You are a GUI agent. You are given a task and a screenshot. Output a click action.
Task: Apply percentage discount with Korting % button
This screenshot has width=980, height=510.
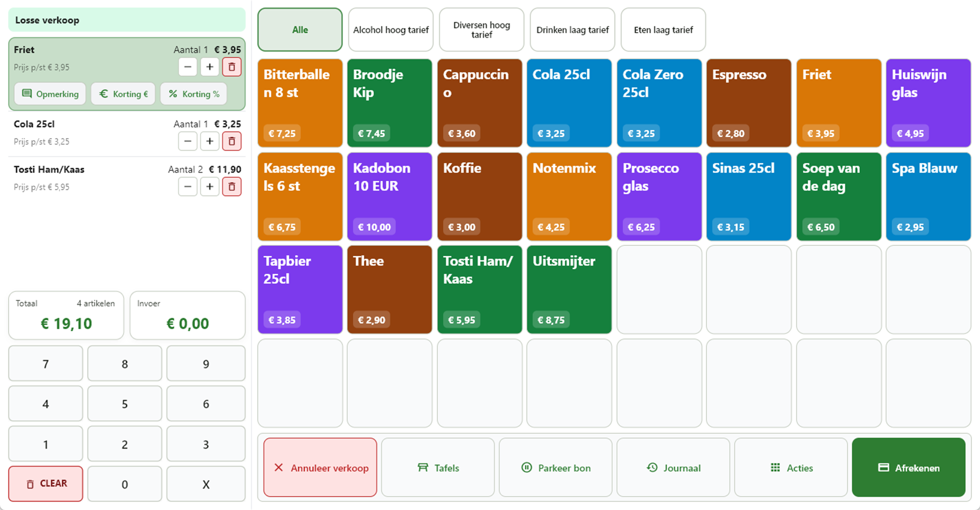(193, 94)
